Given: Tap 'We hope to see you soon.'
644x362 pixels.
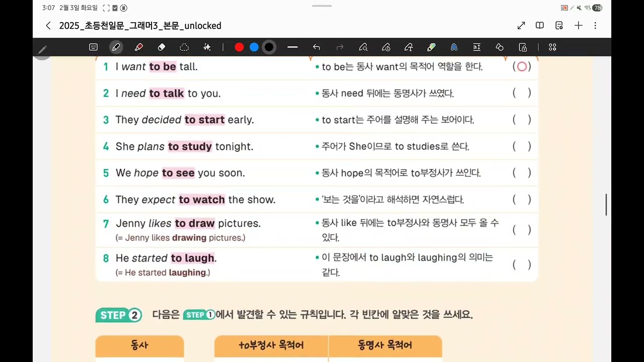Looking at the screenshot, I should pos(180,173).
